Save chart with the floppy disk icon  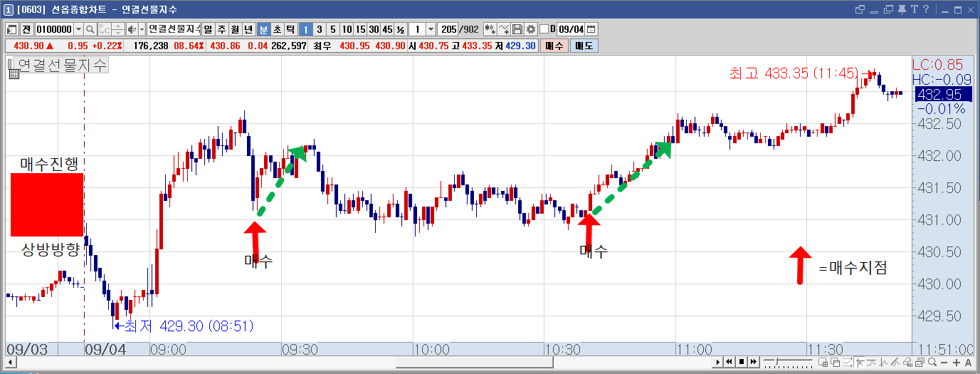pyautogui.click(x=517, y=29)
